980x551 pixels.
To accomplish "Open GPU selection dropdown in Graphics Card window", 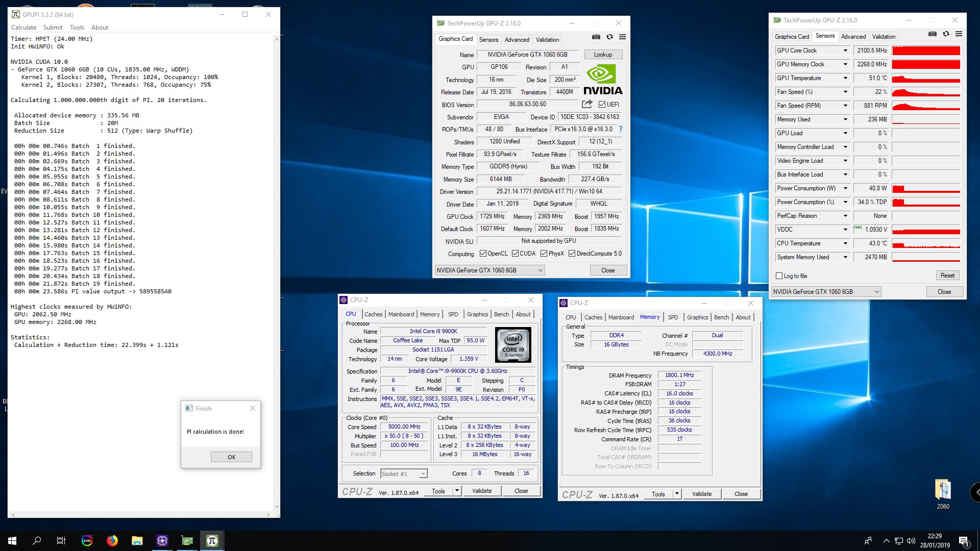I will click(490, 270).
